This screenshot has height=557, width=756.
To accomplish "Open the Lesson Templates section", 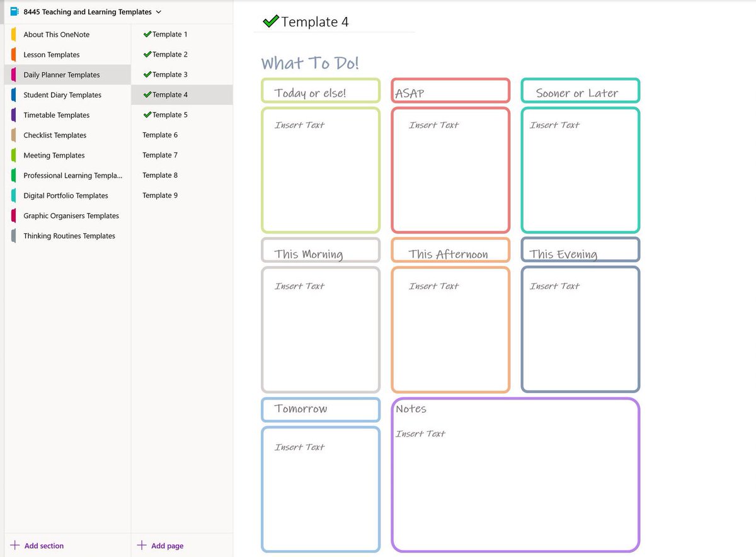I will 67,55.
